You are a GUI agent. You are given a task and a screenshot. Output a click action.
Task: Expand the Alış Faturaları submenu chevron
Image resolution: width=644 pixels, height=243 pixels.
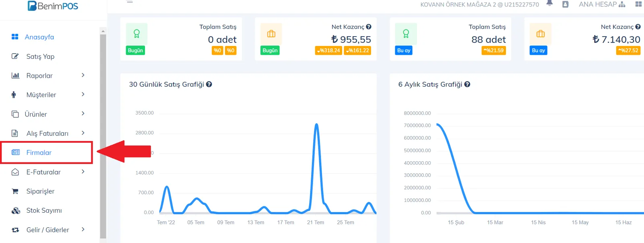[x=83, y=133]
